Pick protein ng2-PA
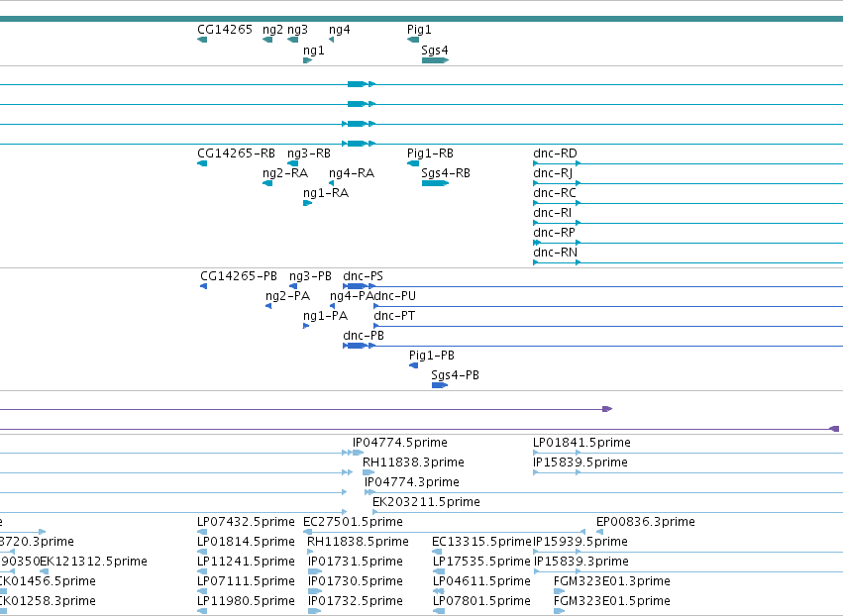This screenshot has height=616, width=843. tap(287, 296)
